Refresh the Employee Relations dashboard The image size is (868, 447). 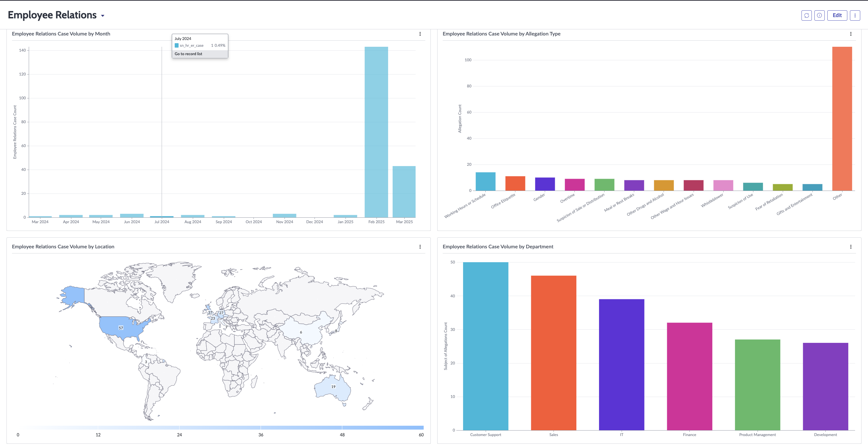click(x=806, y=15)
